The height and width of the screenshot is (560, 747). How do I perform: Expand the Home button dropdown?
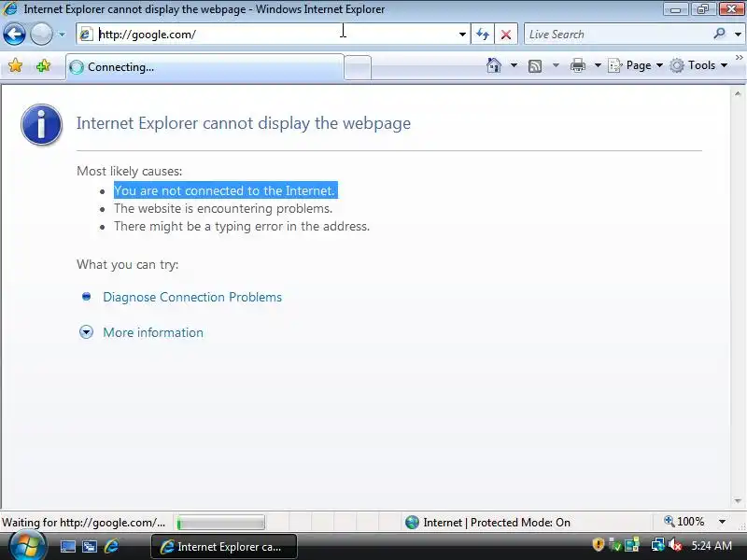(514, 65)
